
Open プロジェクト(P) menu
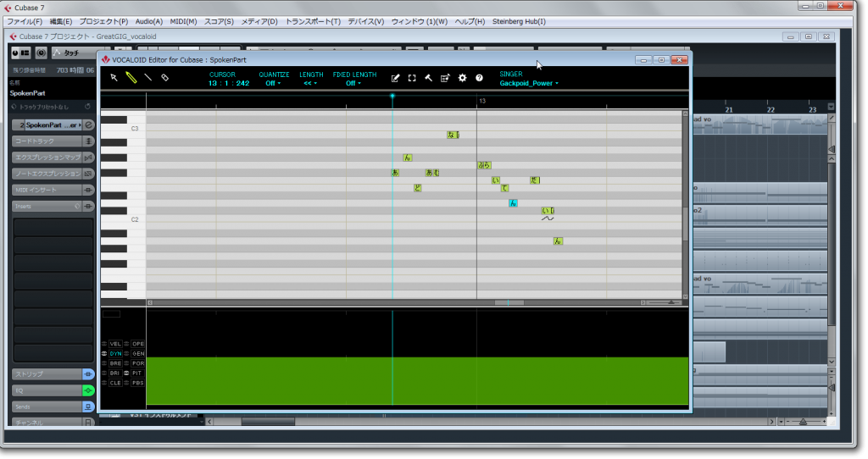103,21
